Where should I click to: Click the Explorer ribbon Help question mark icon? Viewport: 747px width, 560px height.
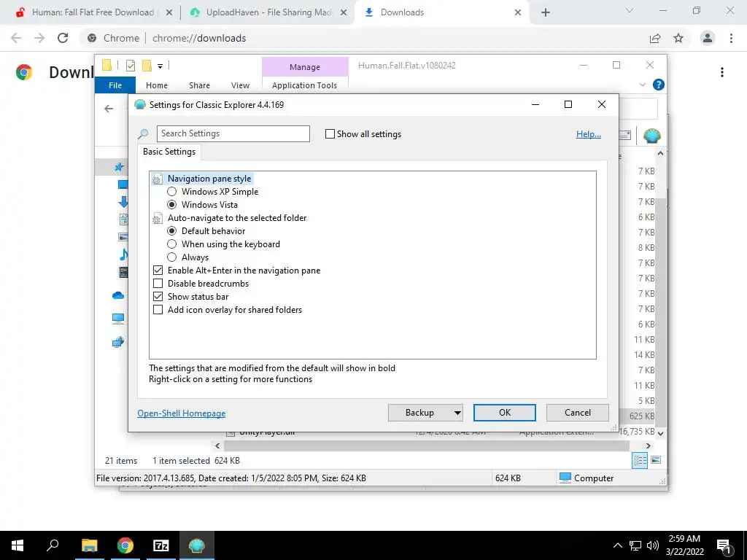click(659, 85)
